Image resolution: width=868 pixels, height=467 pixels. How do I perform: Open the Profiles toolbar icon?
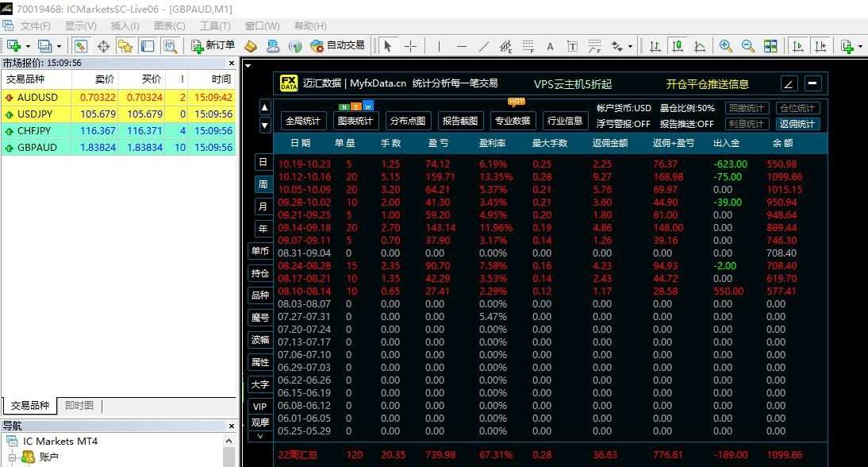pos(44,46)
